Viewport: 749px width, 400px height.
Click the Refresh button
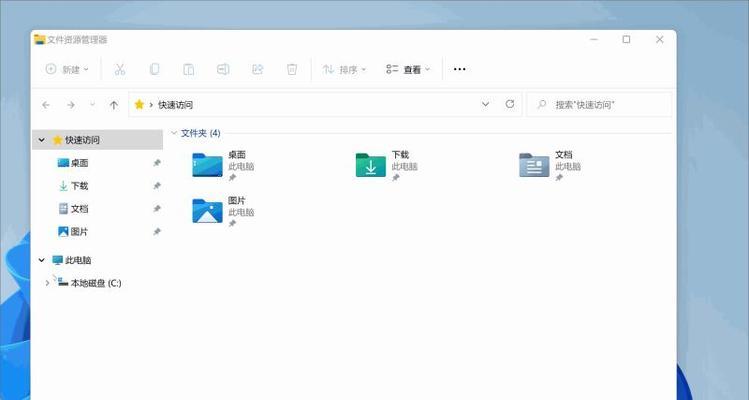click(x=510, y=104)
